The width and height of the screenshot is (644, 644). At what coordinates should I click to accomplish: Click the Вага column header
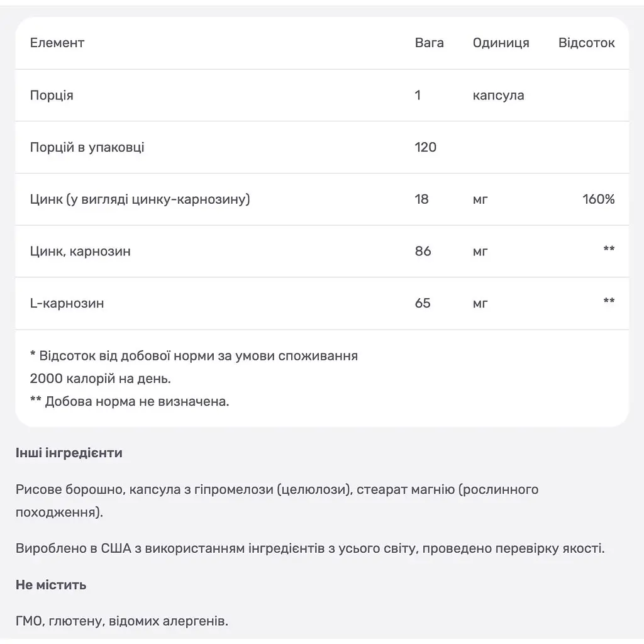[x=429, y=43]
